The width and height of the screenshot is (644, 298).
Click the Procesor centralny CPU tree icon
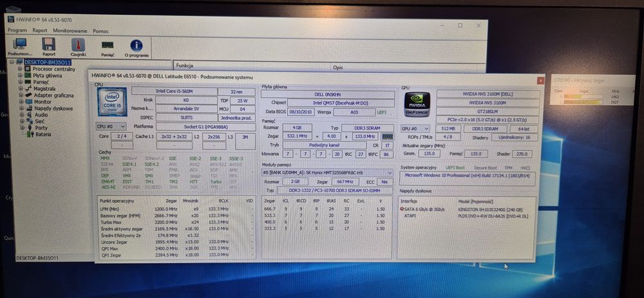[28, 69]
